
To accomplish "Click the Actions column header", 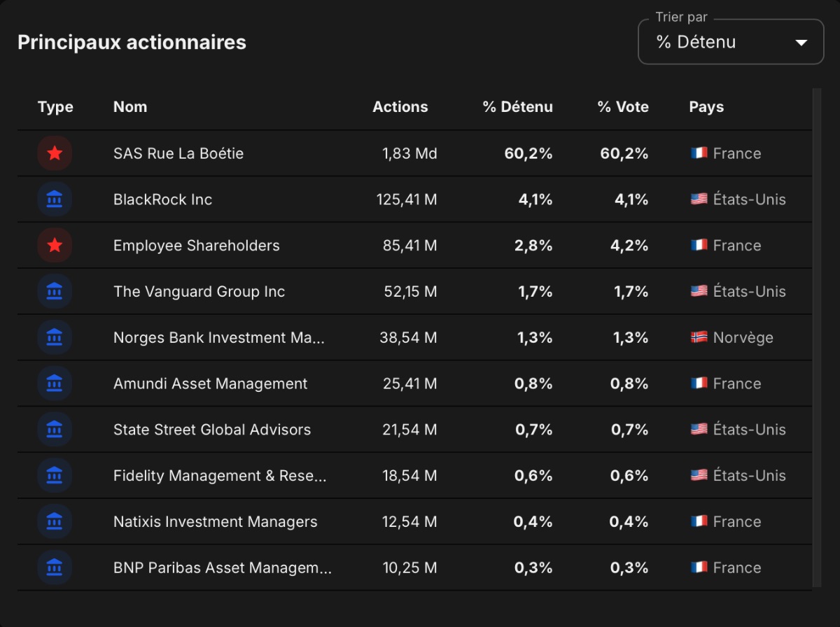I will pos(400,107).
